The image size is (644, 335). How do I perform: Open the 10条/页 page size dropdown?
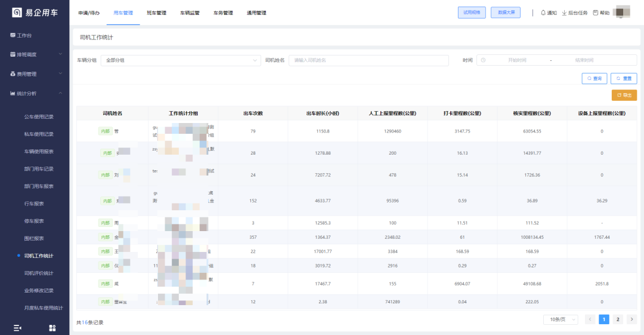560,319
